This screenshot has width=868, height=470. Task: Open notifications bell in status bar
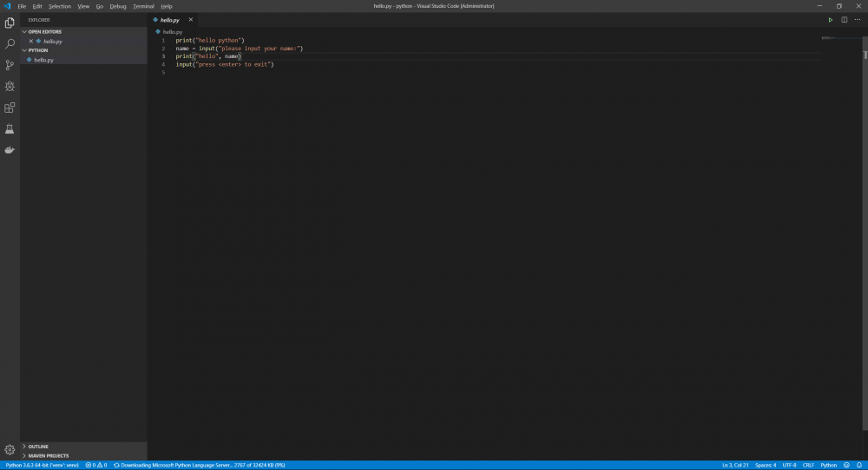859,465
